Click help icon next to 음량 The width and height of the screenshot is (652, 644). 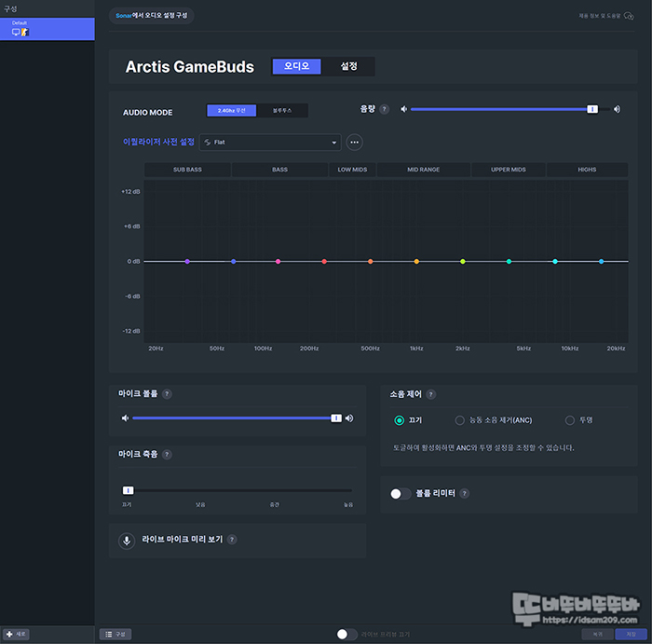click(385, 109)
